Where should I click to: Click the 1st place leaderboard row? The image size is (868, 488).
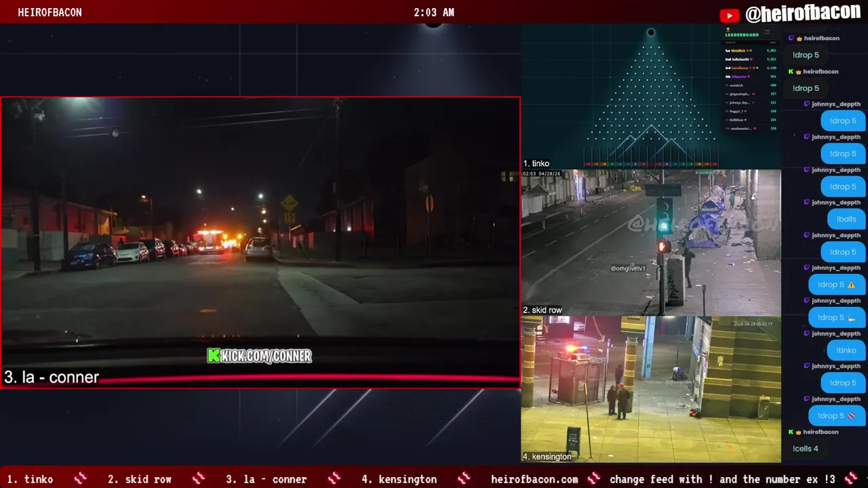pos(751,51)
